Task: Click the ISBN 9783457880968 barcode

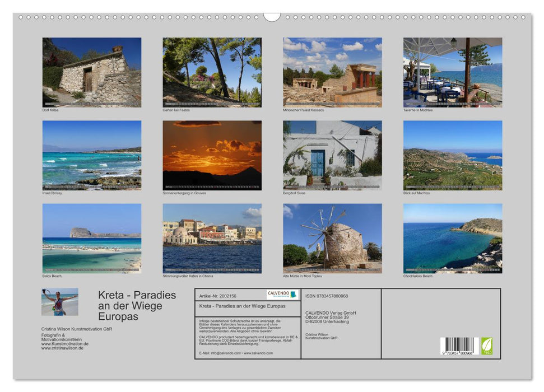Action: pyautogui.click(x=459, y=346)
